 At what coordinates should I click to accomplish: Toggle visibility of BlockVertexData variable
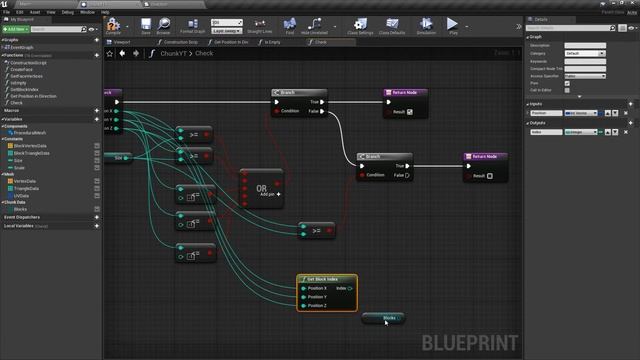[x=97, y=146]
